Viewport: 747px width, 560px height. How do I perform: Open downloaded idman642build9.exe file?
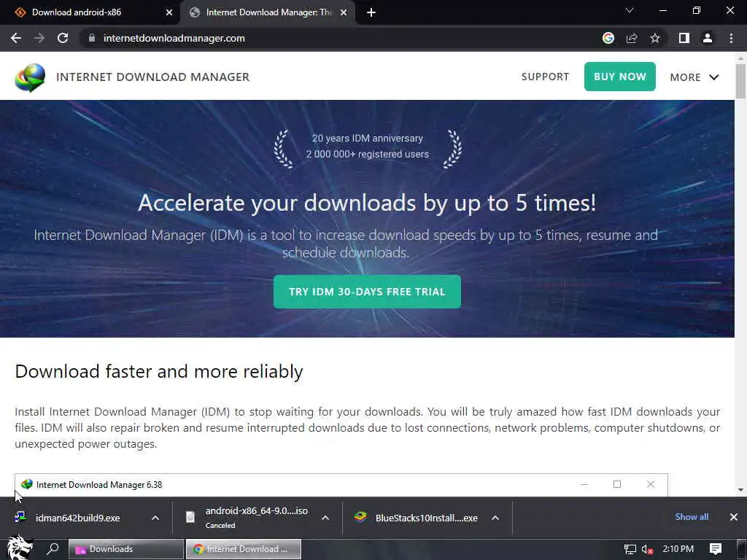click(77, 518)
